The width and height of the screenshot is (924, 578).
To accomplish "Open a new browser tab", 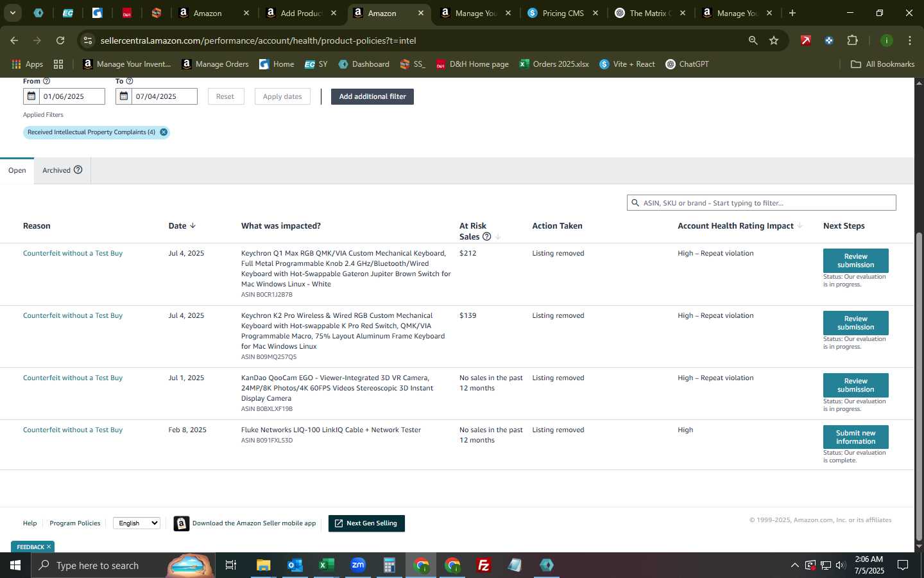I will tap(792, 13).
